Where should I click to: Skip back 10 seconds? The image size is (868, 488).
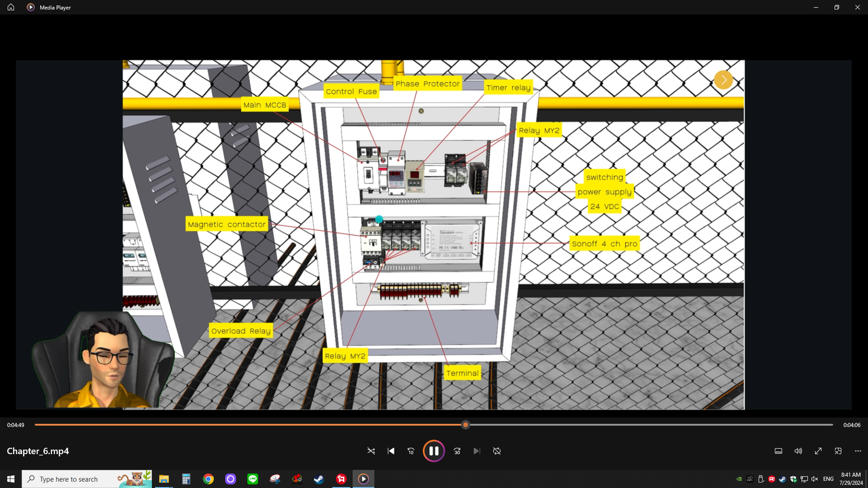(411, 451)
